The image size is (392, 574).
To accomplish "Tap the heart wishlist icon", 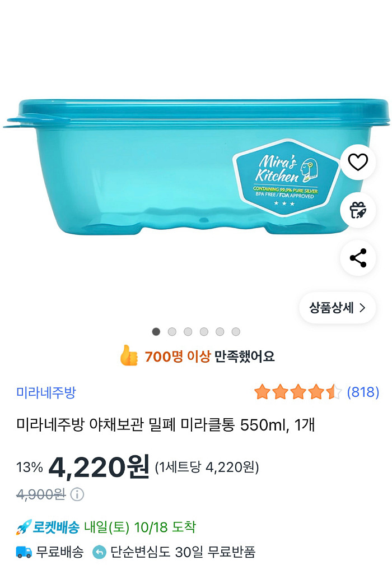I will pyautogui.click(x=358, y=162).
